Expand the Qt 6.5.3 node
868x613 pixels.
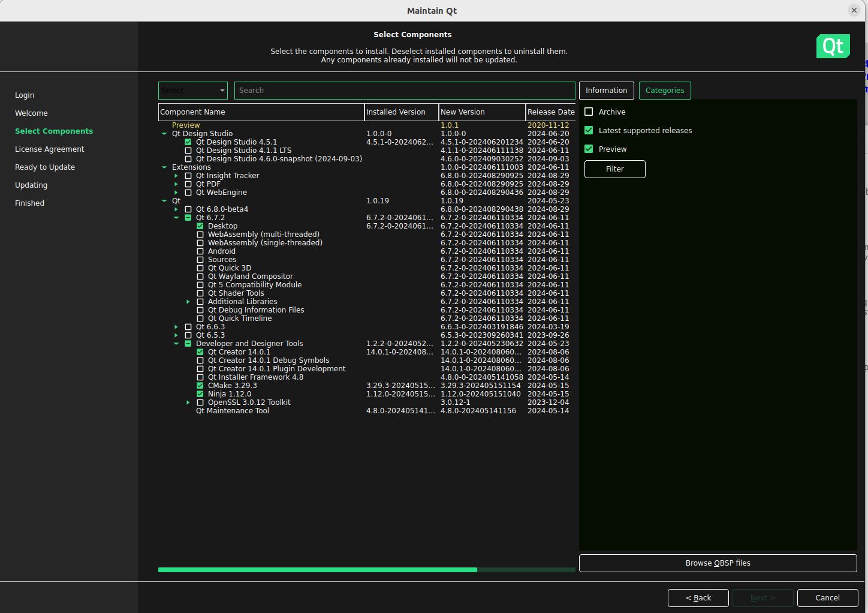(x=176, y=335)
